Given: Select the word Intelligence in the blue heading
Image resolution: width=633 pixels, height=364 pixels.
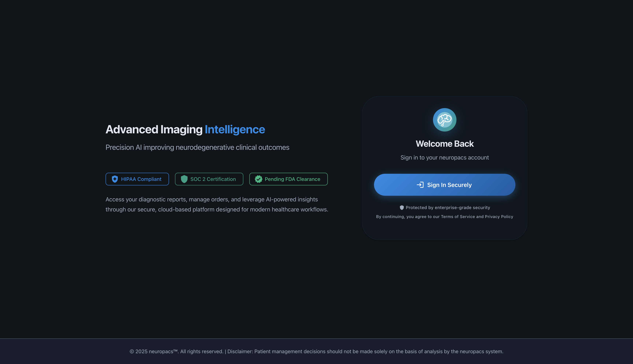Looking at the screenshot, I should click(x=235, y=129).
